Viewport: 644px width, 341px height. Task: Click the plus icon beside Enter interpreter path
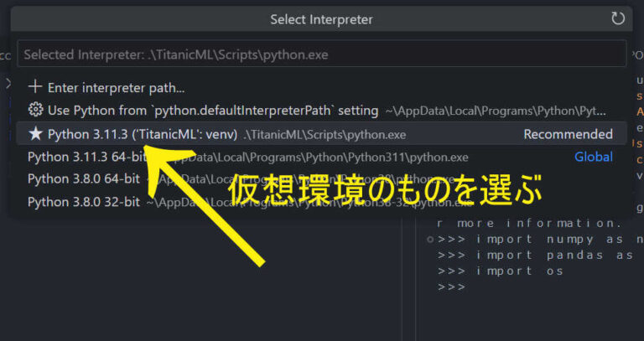point(35,87)
